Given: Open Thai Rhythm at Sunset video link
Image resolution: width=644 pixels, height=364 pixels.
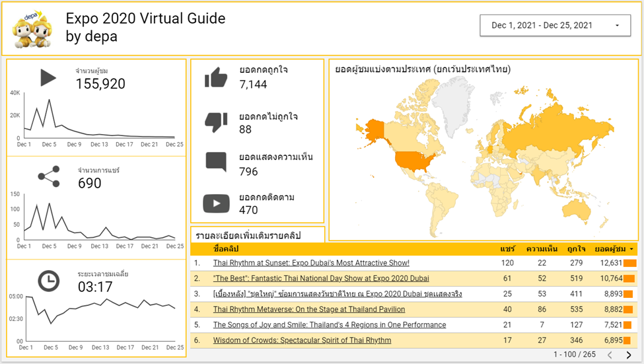Looking at the screenshot, I should 311,263.
